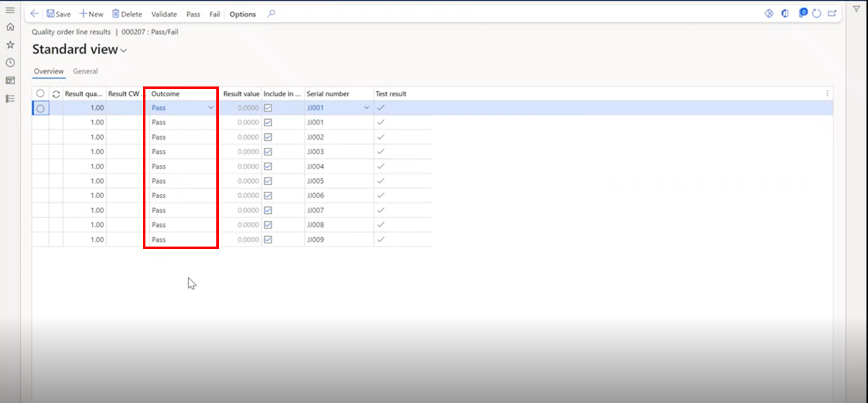Click the Delete button

127,15
